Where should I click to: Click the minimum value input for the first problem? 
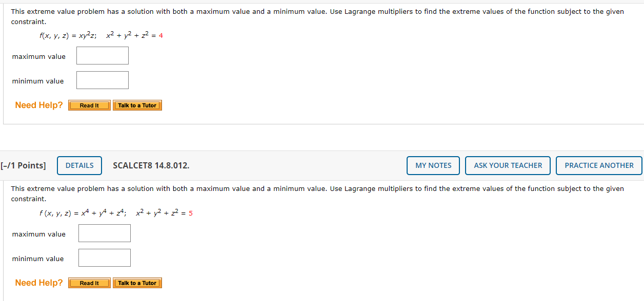102,80
